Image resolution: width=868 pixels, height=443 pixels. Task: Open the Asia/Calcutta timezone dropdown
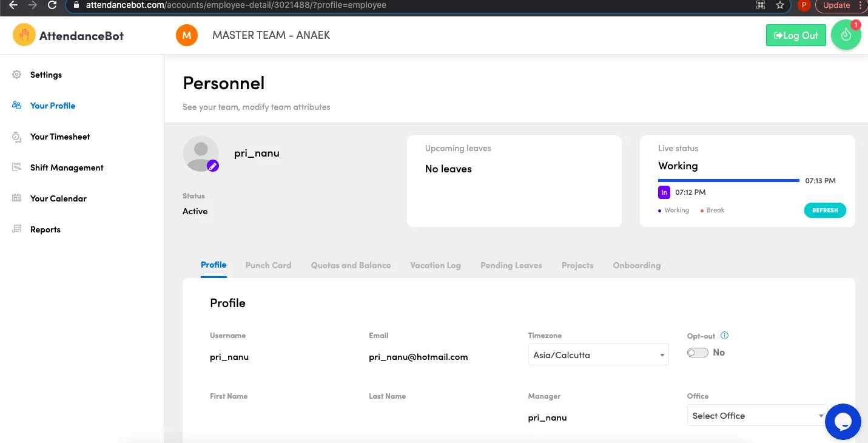click(598, 355)
